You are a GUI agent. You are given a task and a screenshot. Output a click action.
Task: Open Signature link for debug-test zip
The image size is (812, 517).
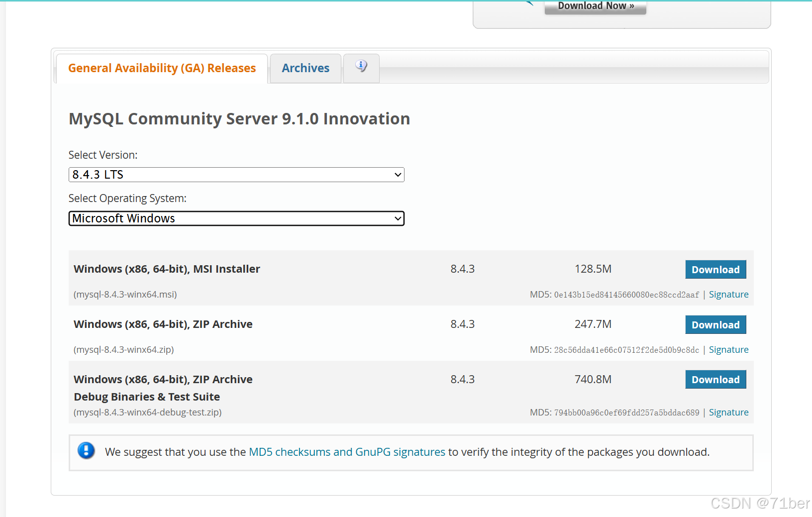click(x=728, y=413)
